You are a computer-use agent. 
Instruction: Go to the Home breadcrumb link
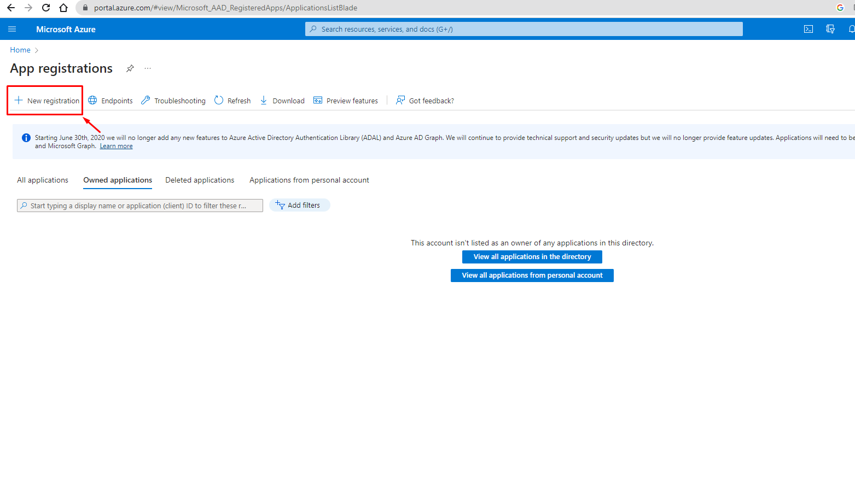(x=20, y=50)
